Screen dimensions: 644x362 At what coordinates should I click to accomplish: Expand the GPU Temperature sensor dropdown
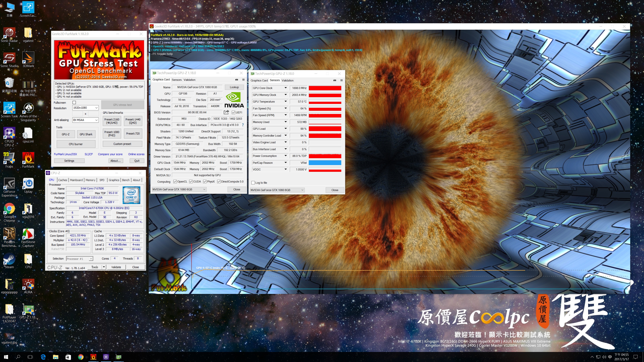(285, 102)
